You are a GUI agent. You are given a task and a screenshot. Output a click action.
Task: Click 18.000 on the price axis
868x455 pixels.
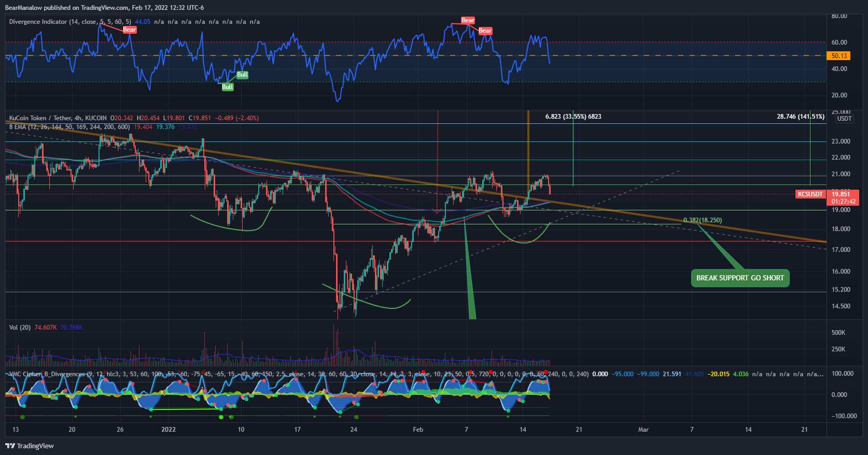pyautogui.click(x=841, y=229)
